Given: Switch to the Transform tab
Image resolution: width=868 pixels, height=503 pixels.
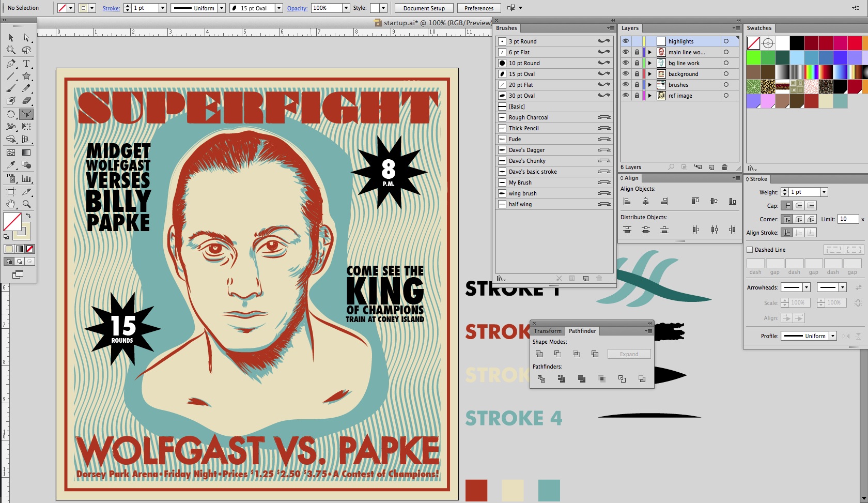Looking at the screenshot, I should 547,331.
